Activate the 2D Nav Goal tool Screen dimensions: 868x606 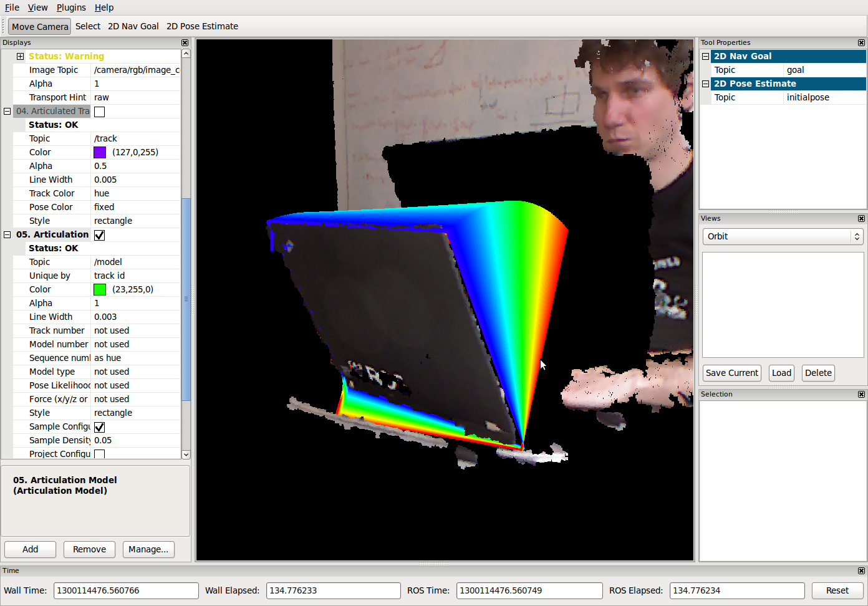(133, 26)
